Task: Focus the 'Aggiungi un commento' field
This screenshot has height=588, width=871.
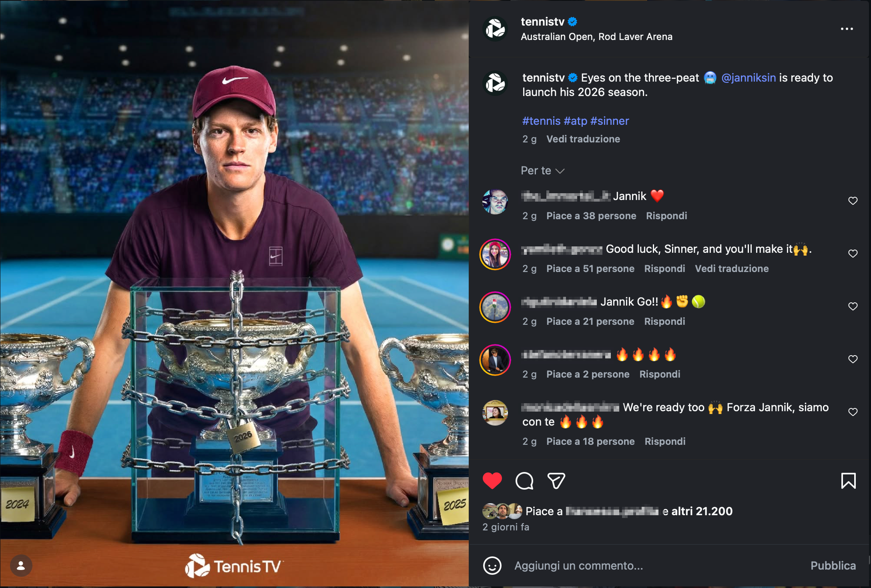Action: [x=656, y=566]
